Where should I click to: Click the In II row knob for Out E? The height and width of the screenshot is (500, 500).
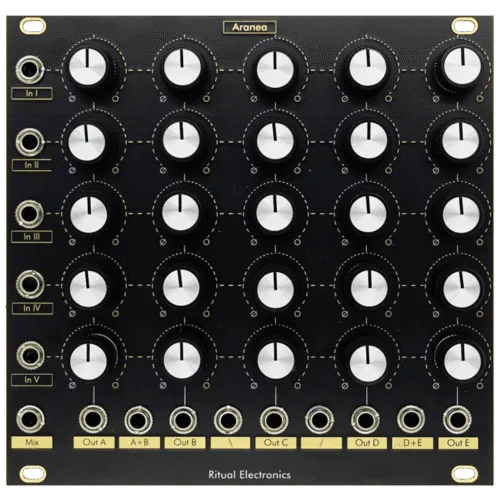(461, 141)
